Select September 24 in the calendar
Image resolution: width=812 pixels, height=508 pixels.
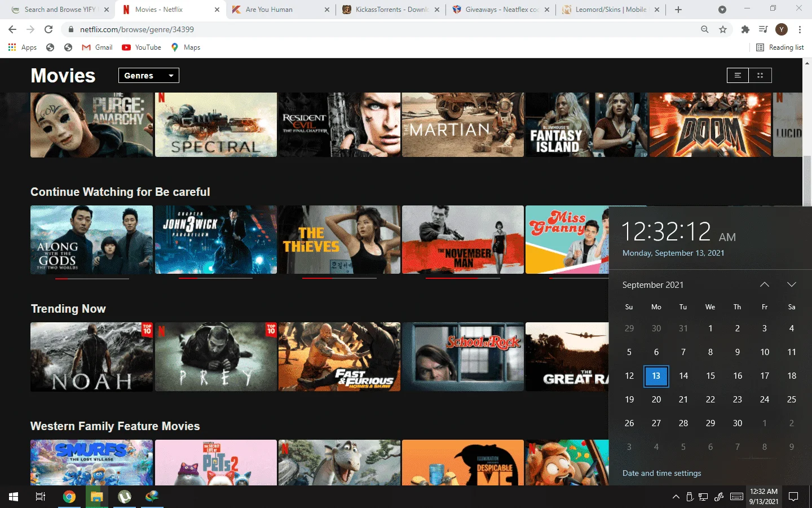[765, 400]
